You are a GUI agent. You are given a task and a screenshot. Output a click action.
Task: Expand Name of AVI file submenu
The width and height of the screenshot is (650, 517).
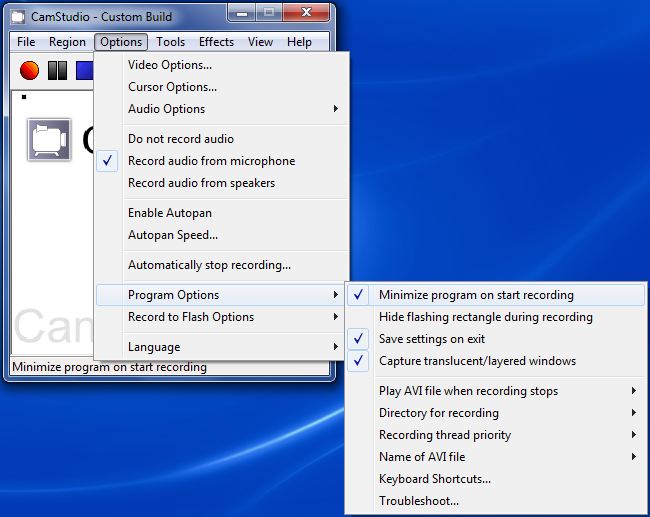[x=496, y=456]
